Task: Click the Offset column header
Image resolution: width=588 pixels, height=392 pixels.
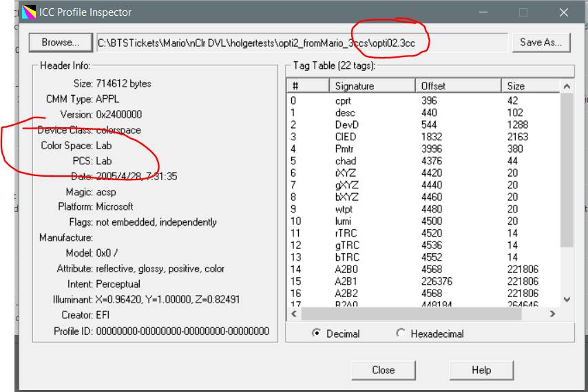Action: coord(459,86)
